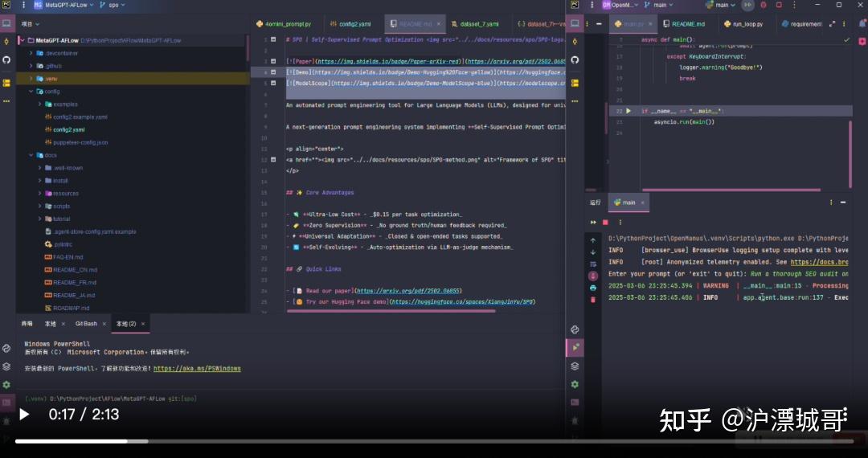Switch to Git Bash terminal tab
The height and width of the screenshot is (458, 868).
(x=86, y=324)
